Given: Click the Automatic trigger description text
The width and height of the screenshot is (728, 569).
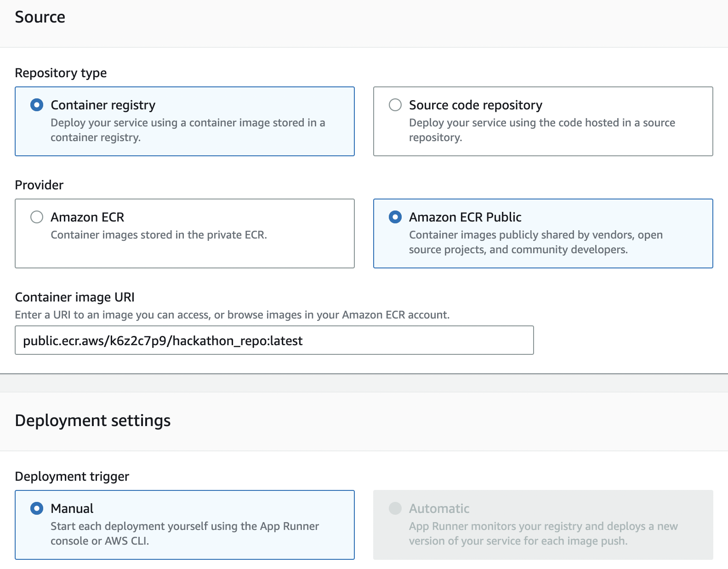Looking at the screenshot, I should tap(543, 533).
